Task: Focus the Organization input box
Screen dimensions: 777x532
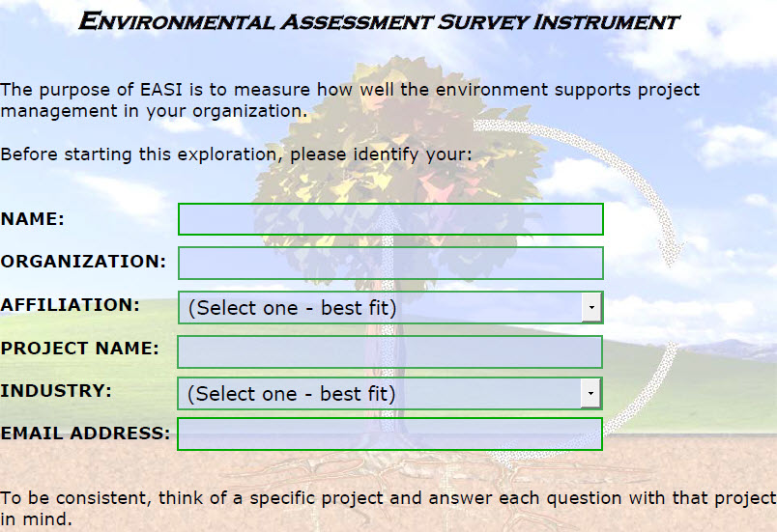Action: [x=390, y=263]
